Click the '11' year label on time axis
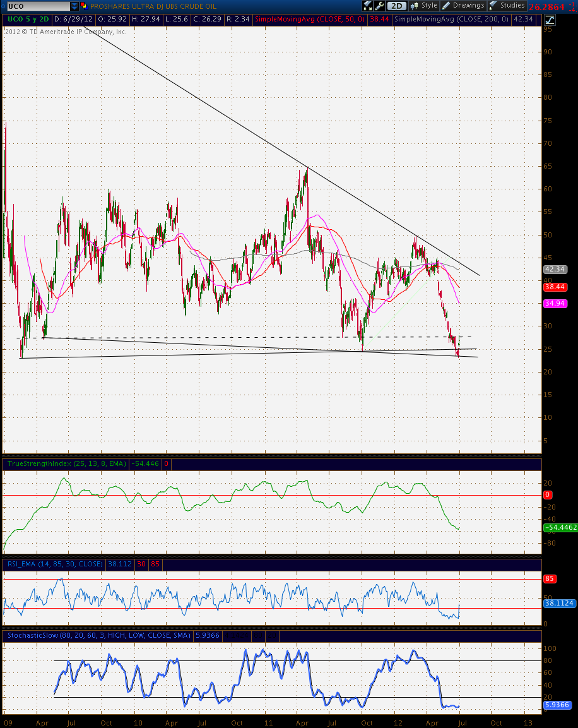The height and width of the screenshot is (728, 578). (x=269, y=723)
